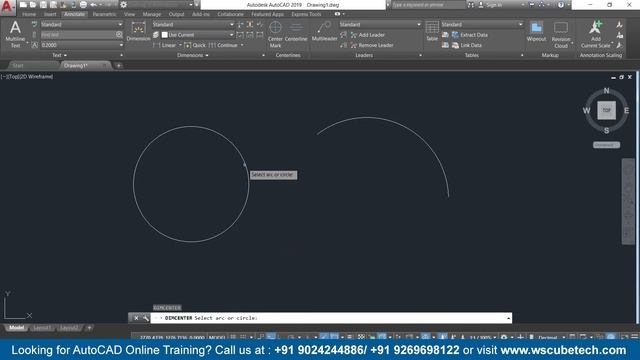The width and height of the screenshot is (640, 360).
Task: Open Collaborate ribbon tab
Action: pos(230,14)
